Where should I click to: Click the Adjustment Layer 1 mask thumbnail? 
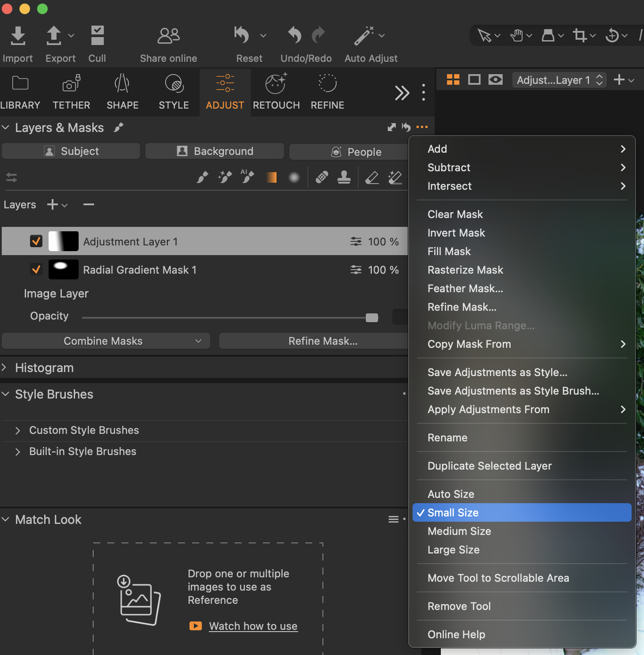[x=64, y=241]
